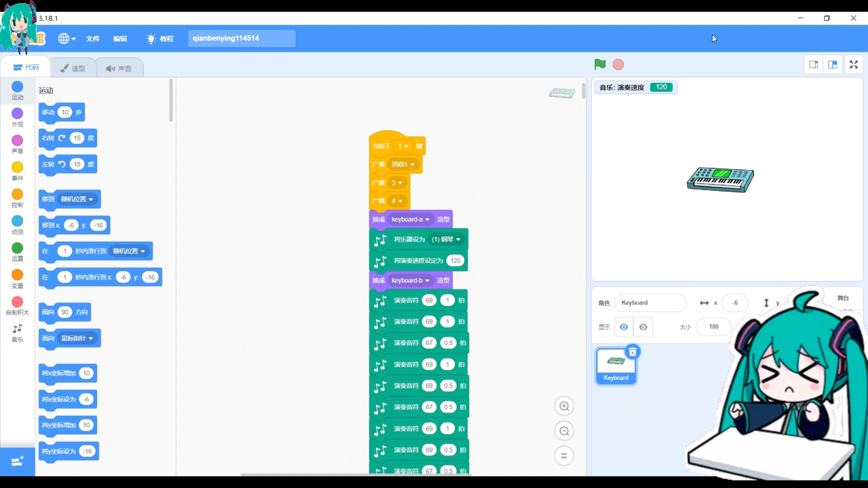Open the tutorials (教程) lightbulb

[160, 38]
